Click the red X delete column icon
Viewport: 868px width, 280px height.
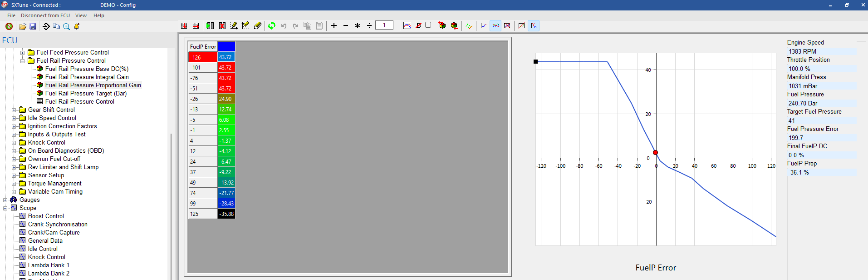tap(222, 26)
